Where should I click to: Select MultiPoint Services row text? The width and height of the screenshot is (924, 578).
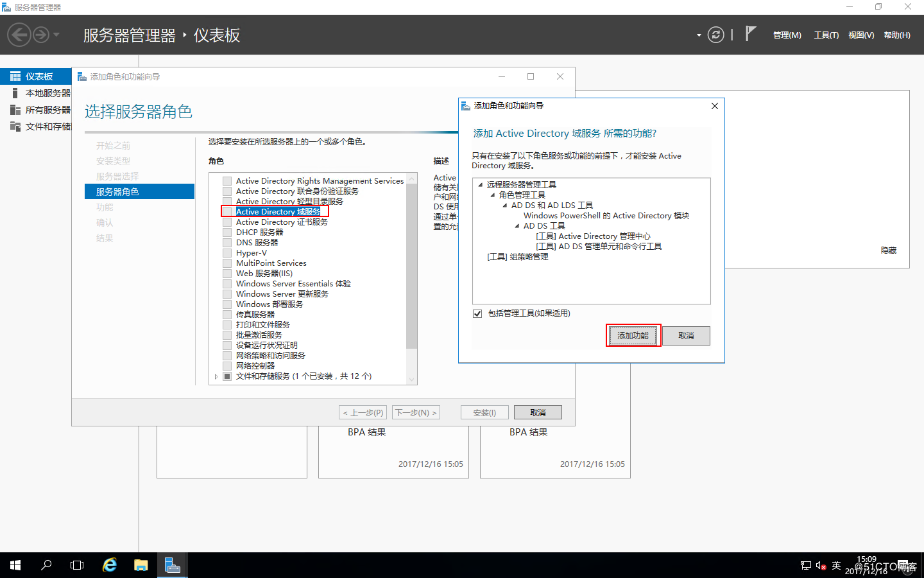pos(271,263)
